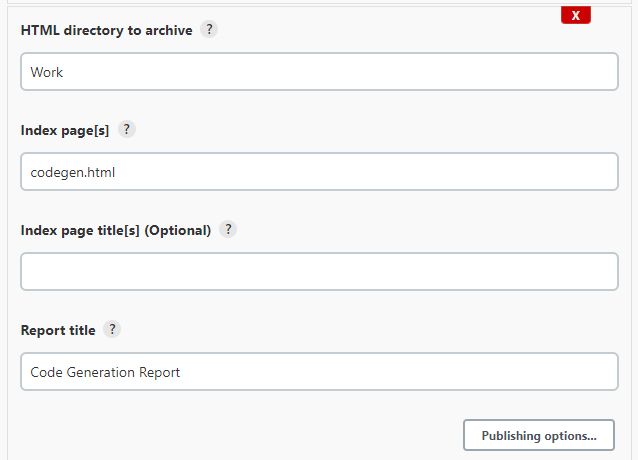Click the 'codegen.html' text entry

click(x=73, y=172)
